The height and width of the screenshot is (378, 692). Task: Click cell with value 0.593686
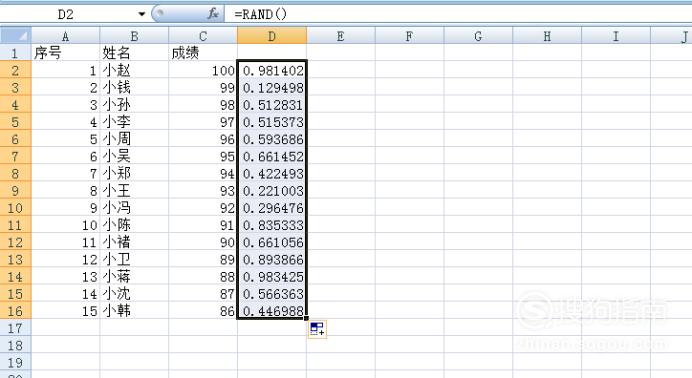(x=272, y=139)
